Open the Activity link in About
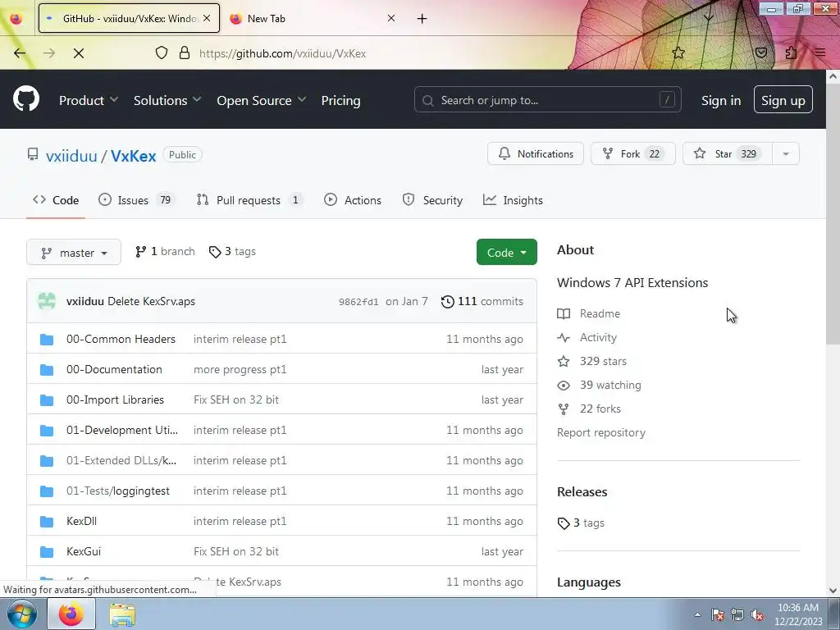This screenshot has width=840, height=630. pos(587,337)
